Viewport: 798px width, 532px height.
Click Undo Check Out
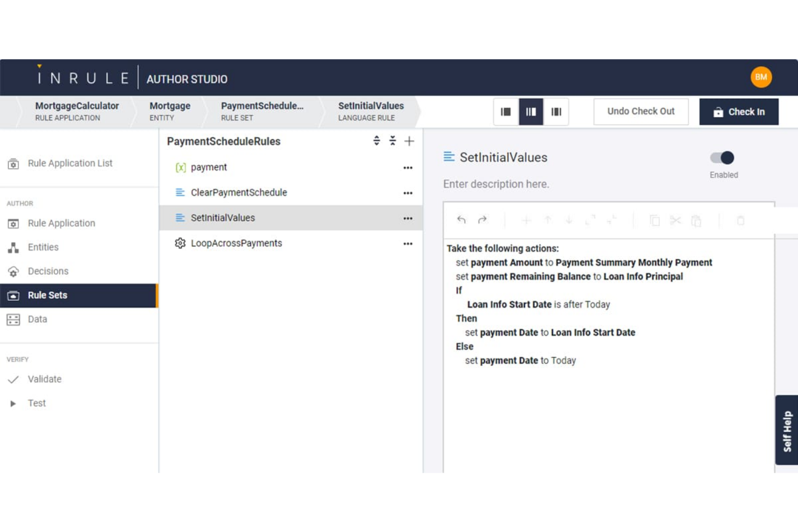pos(641,112)
